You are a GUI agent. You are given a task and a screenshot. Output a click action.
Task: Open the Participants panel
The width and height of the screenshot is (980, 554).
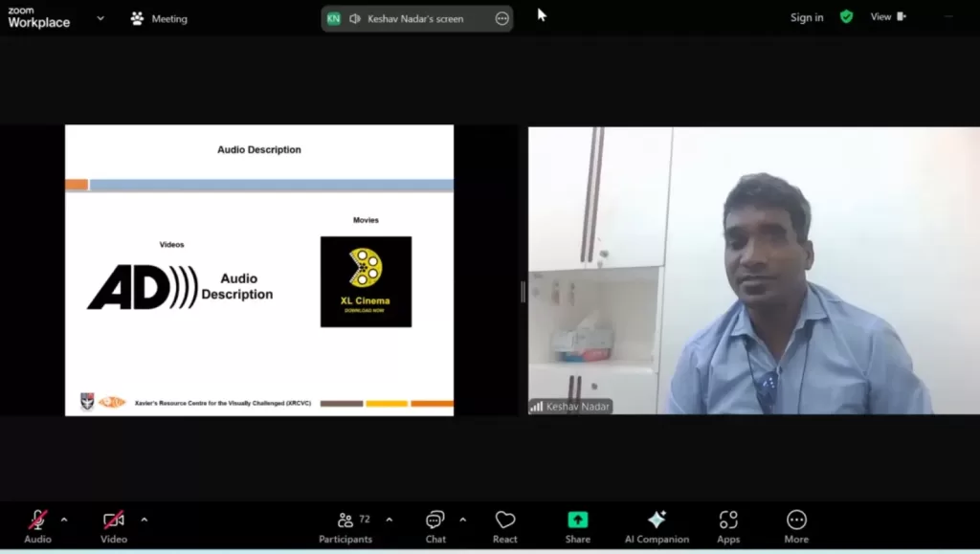coord(345,526)
